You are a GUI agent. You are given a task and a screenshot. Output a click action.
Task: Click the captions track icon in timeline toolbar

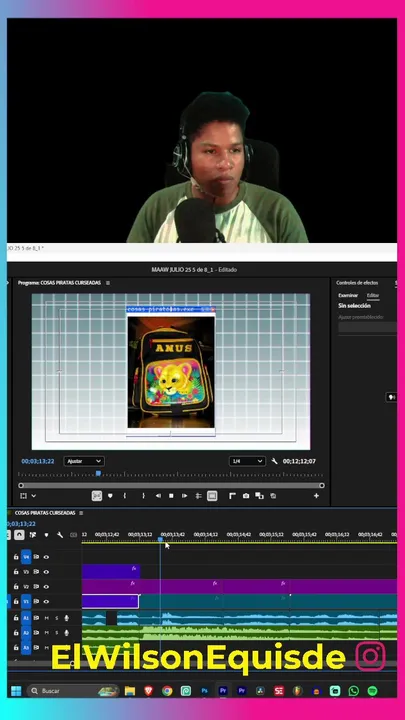(x=73, y=535)
